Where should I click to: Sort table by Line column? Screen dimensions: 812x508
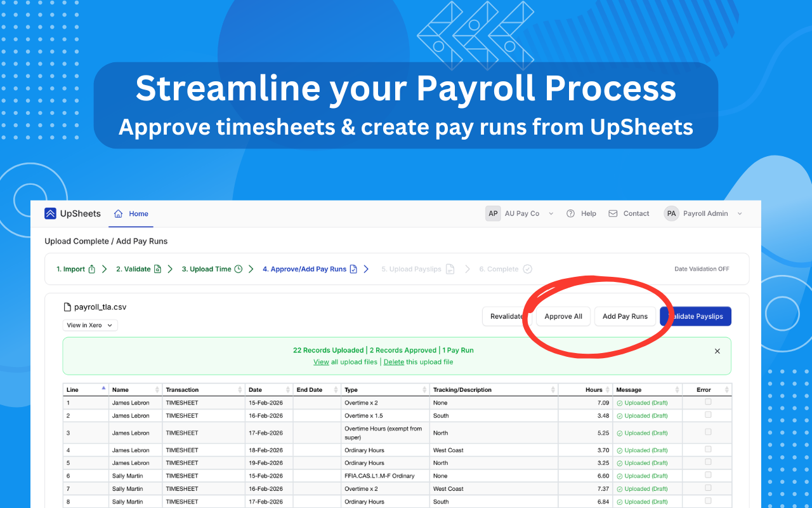(86, 389)
